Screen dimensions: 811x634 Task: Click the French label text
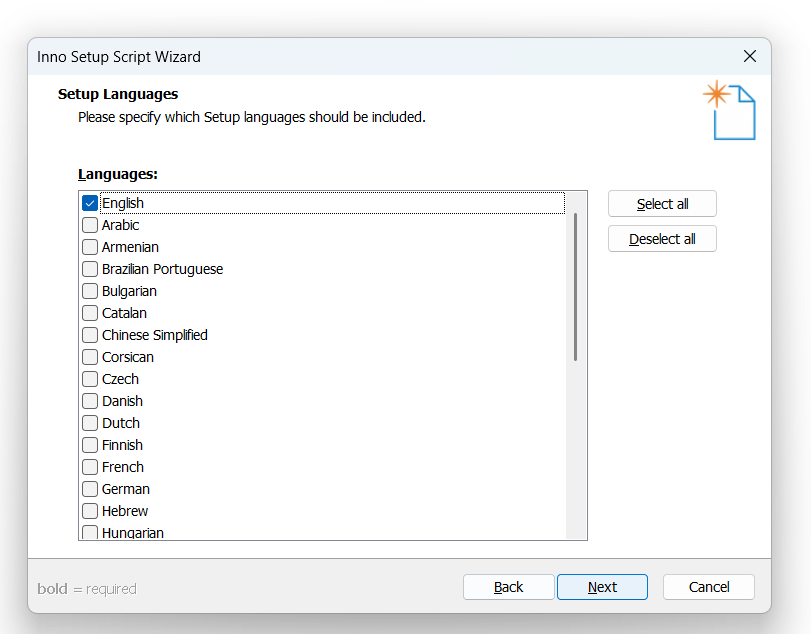tap(123, 467)
